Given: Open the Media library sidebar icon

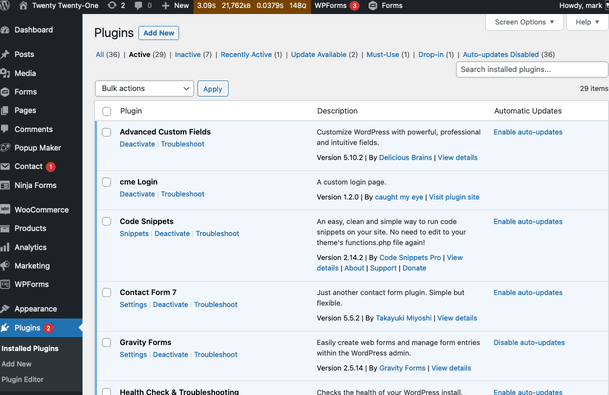Looking at the screenshot, I should pos(5,73).
